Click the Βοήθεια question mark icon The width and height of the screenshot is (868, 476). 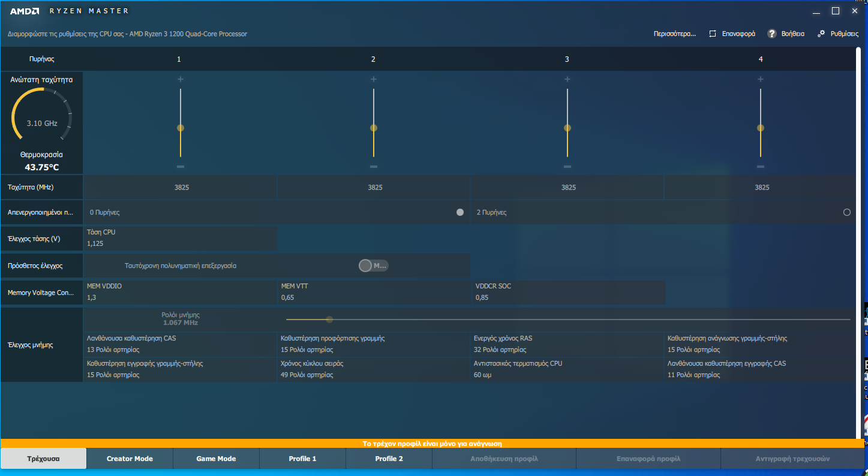(x=772, y=34)
